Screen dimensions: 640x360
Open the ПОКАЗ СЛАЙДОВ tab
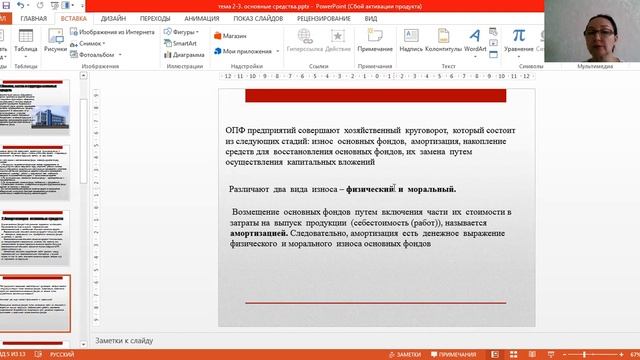(258, 18)
